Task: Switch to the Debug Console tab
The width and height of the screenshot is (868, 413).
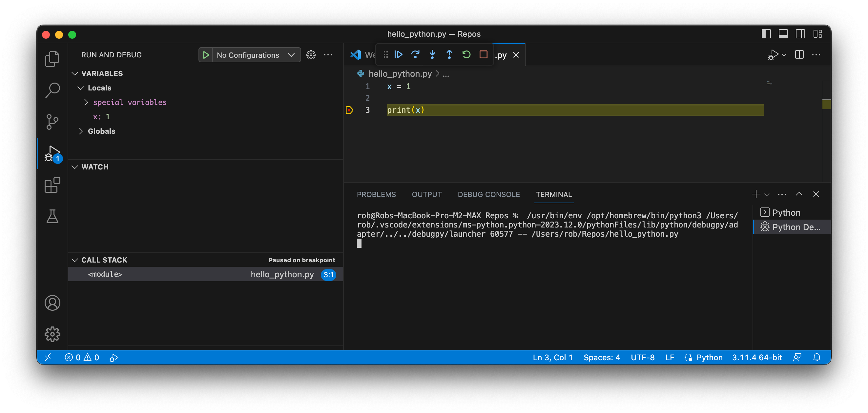Action: click(x=488, y=194)
